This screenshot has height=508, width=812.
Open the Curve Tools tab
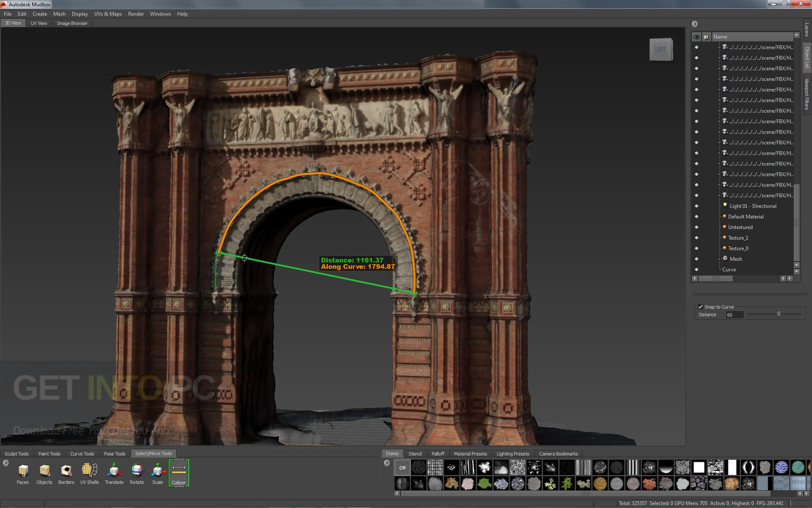[x=82, y=454]
